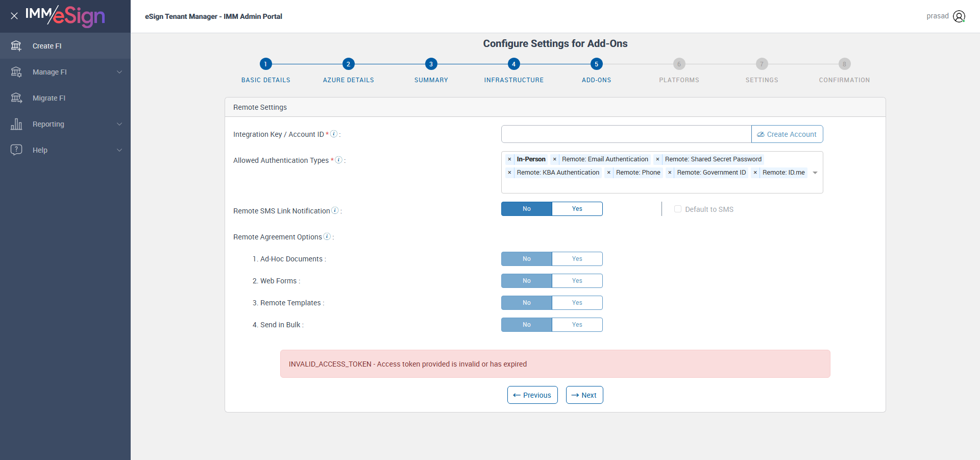Screen dimensions: 980x460
Task: Close the sidebar using the X icon
Action: click(x=14, y=16)
